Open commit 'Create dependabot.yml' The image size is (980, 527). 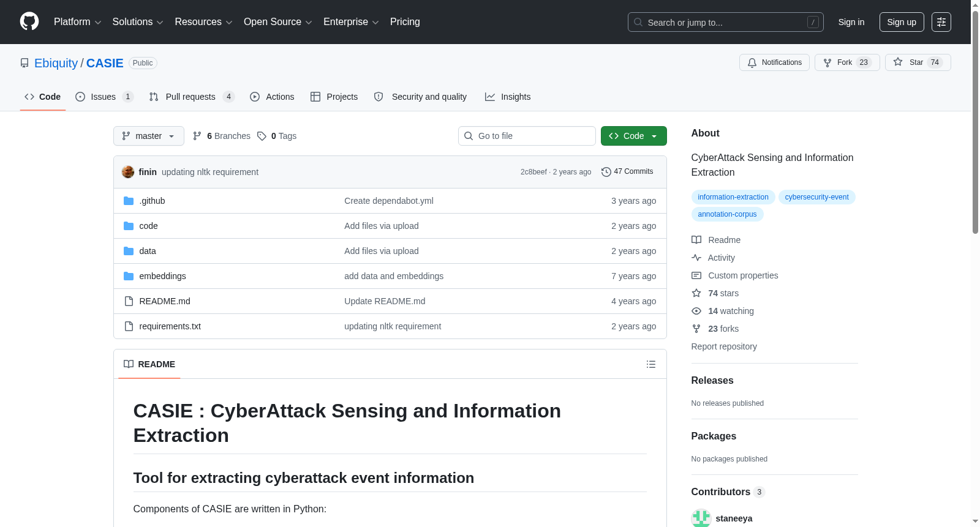coord(389,201)
